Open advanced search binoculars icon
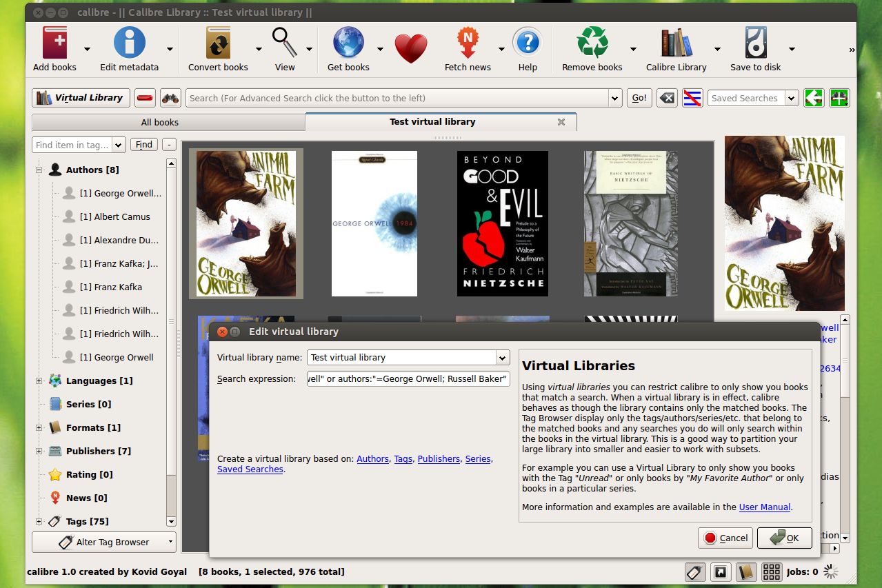882x588 pixels. tap(170, 98)
